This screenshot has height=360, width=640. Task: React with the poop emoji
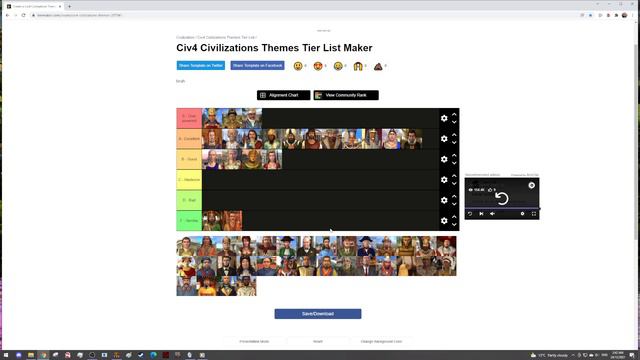[x=378, y=66]
